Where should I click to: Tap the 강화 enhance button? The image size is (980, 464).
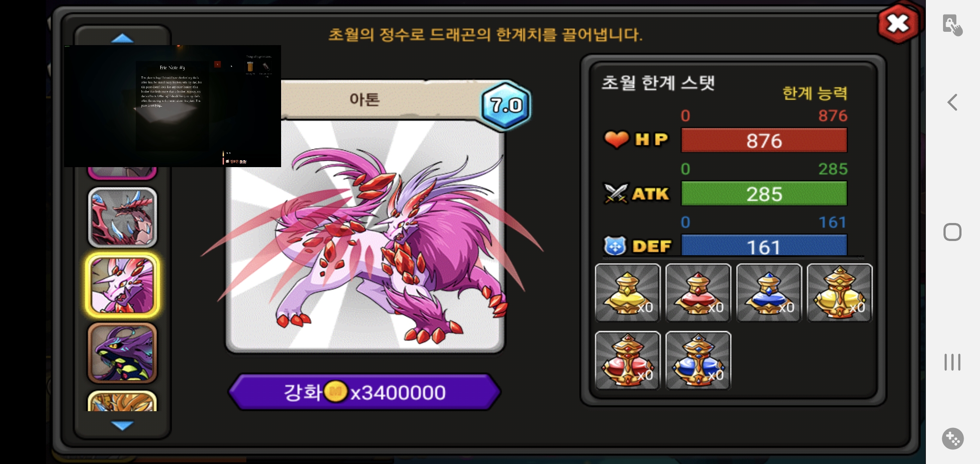[x=364, y=392]
